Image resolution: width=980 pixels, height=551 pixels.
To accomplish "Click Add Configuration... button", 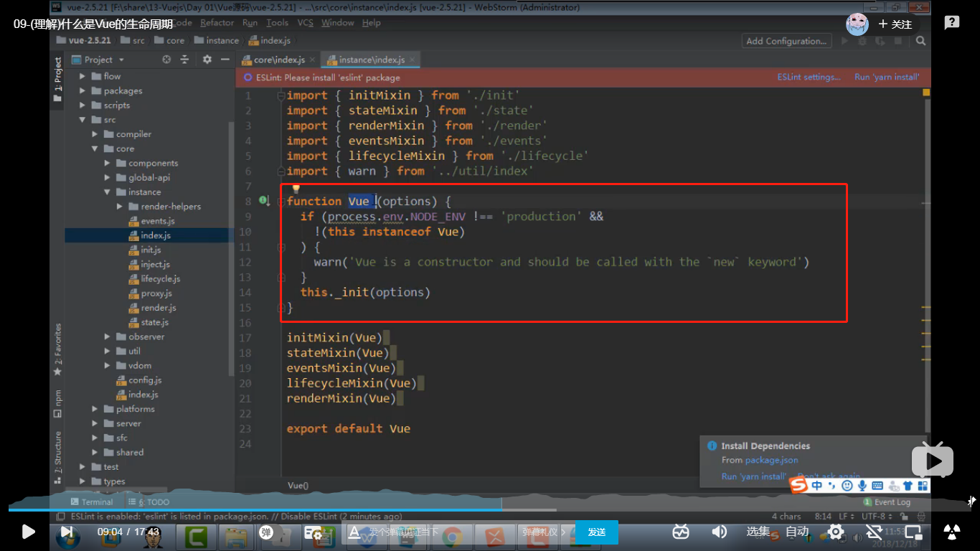I will pyautogui.click(x=786, y=41).
